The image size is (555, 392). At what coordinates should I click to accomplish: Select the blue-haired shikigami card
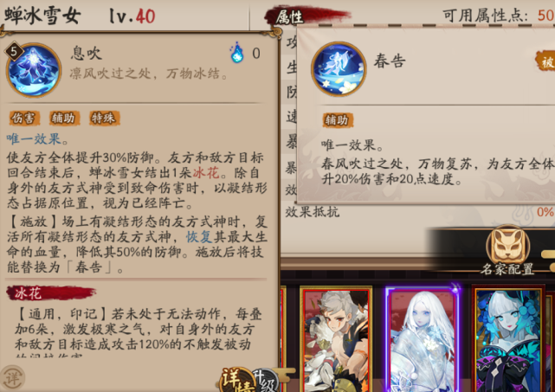(508, 339)
